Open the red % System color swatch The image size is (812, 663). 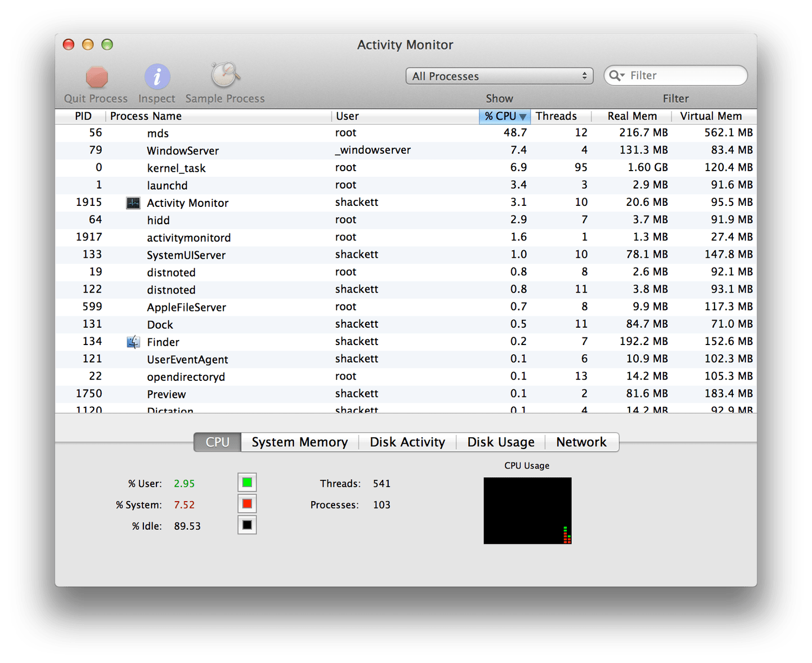[247, 504]
